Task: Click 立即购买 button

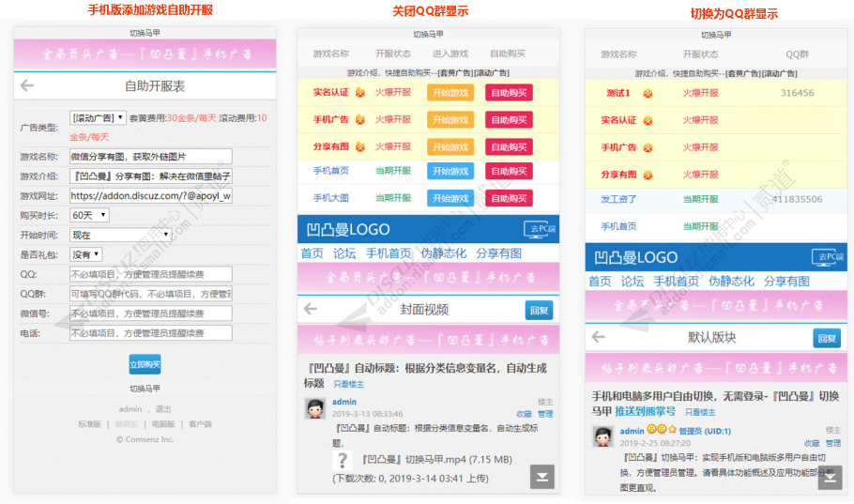Action: pos(145,364)
